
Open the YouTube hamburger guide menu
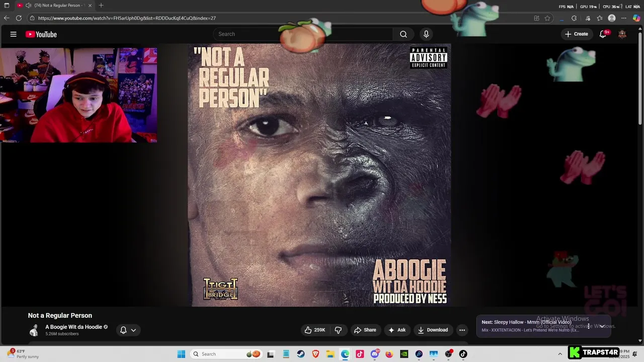[14, 34]
